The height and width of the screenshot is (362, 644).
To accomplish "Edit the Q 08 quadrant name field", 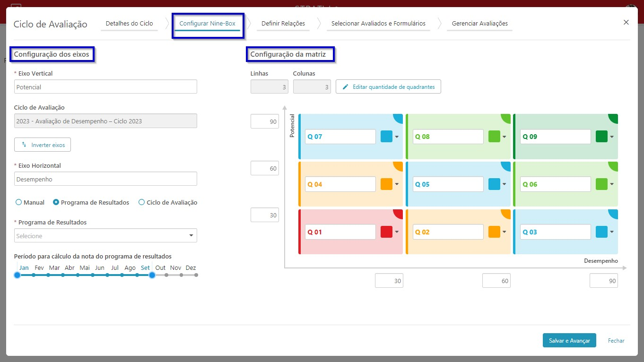I will point(448,137).
